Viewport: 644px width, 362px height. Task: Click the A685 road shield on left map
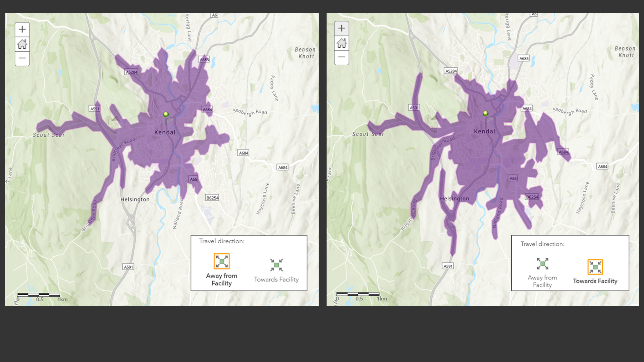[204, 59]
